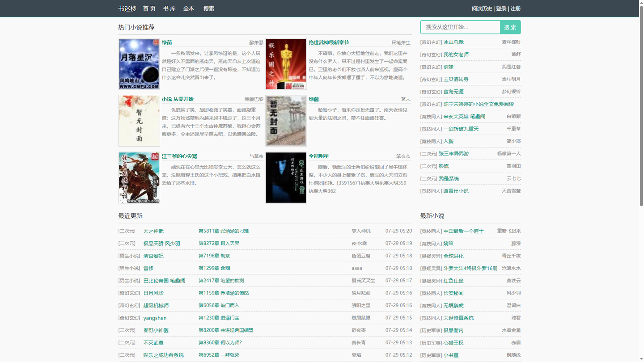Open the 搜索 menu item in navbar
The width and height of the screenshot is (644, 362).
coord(209,8)
